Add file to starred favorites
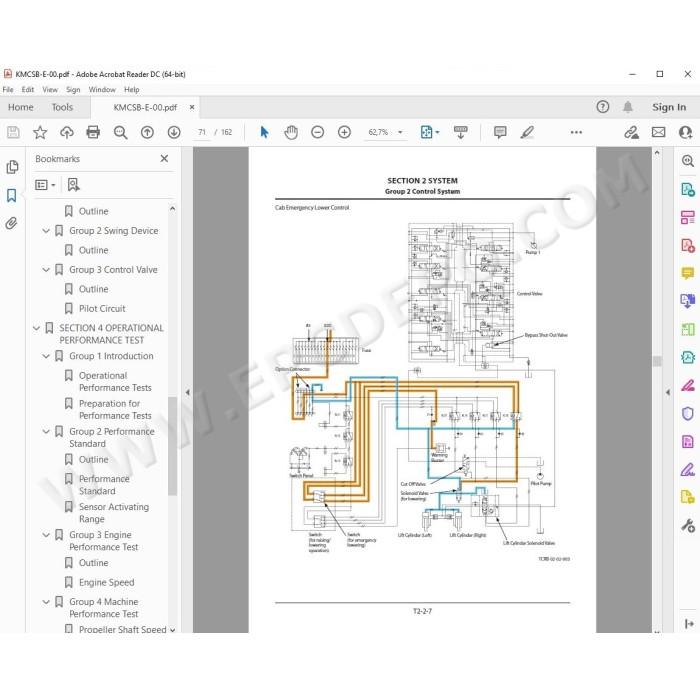700x700 pixels. tap(40, 132)
